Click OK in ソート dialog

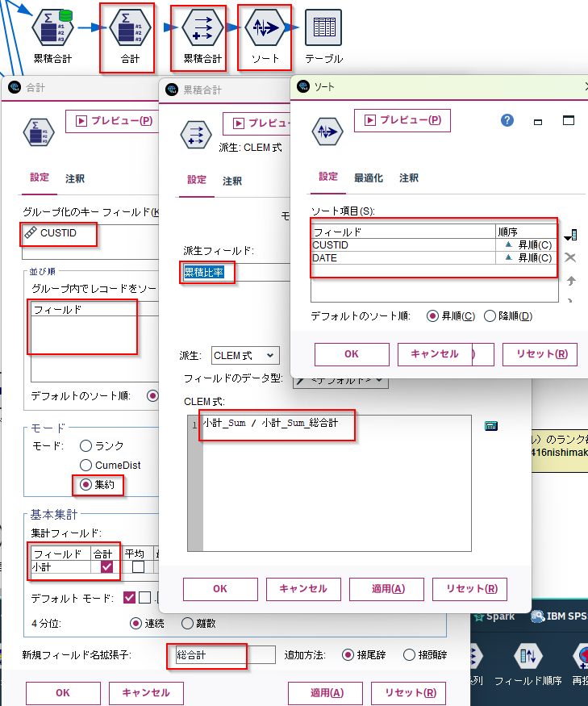coord(352,354)
